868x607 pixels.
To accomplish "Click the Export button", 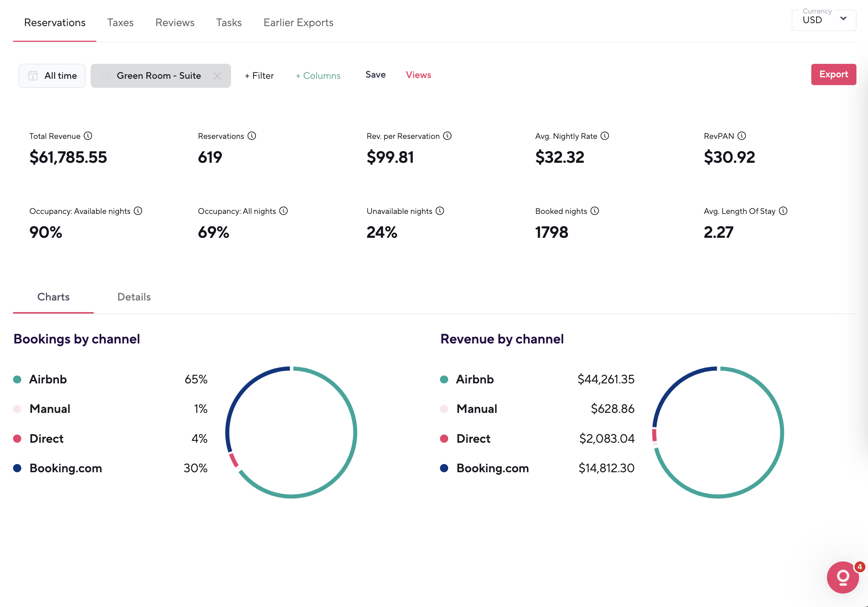I will pos(834,75).
